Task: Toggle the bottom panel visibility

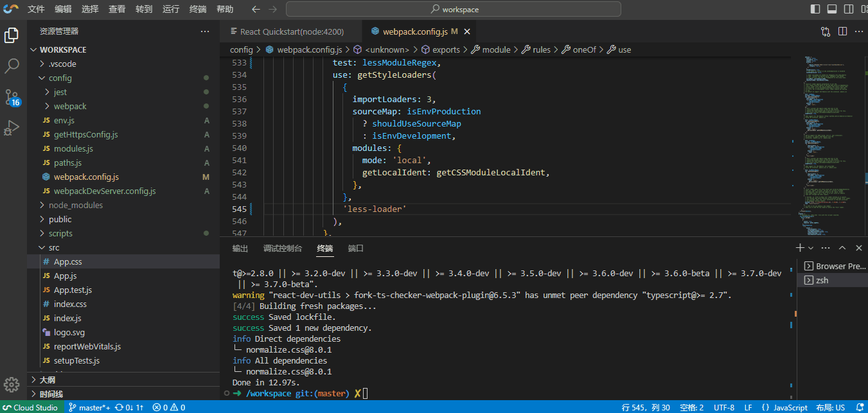Action: click(x=832, y=10)
